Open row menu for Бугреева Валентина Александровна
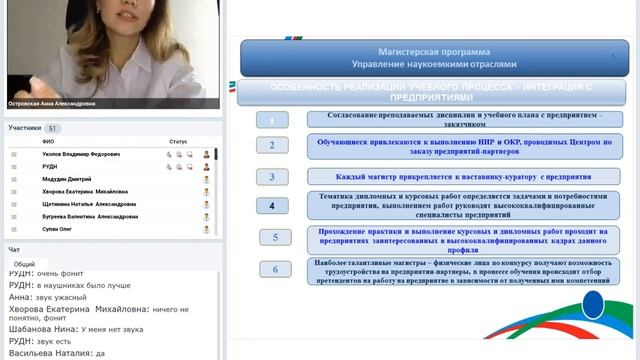Image resolution: width=640 pixels, height=360 pixels. [14, 217]
